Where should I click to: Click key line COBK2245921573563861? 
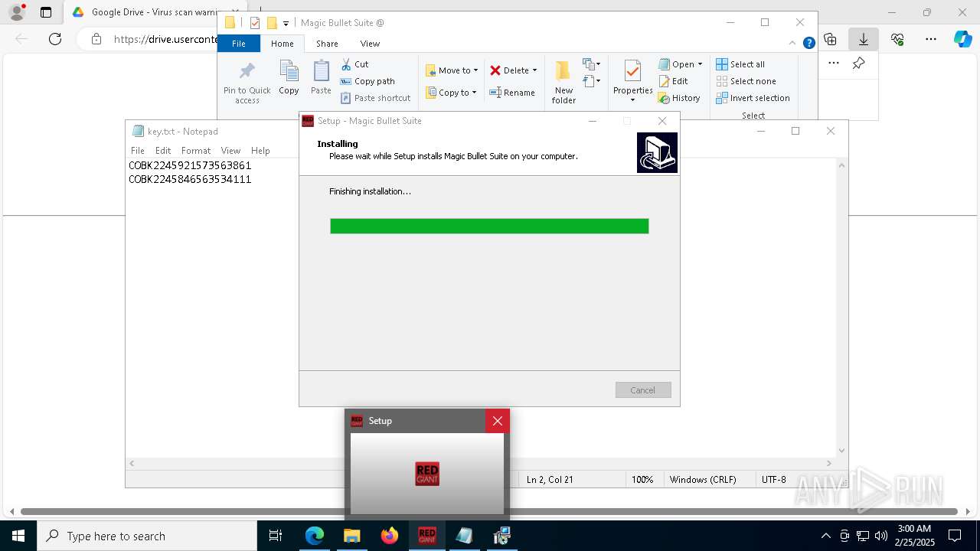[x=190, y=165]
